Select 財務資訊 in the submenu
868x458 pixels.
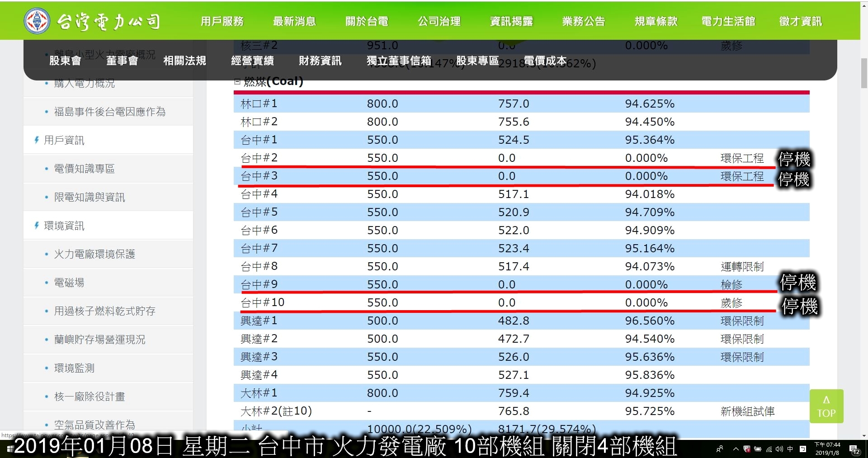pos(320,61)
